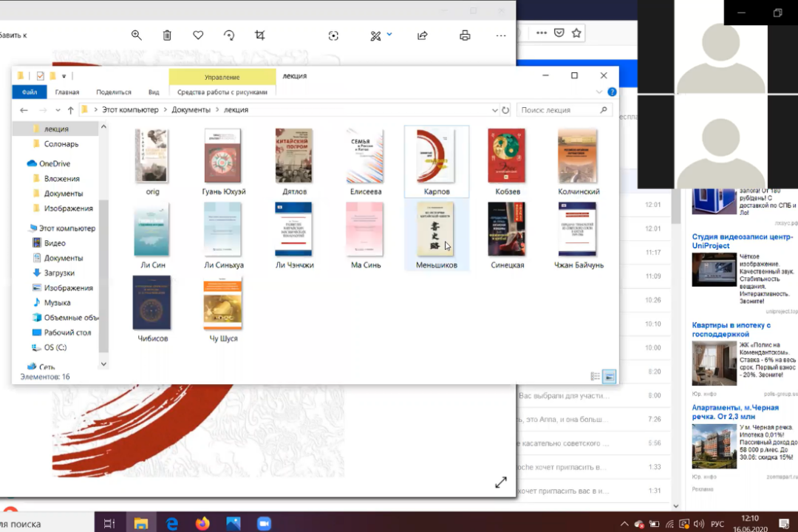Launch Edge from the taskbar

click(172, 523)
